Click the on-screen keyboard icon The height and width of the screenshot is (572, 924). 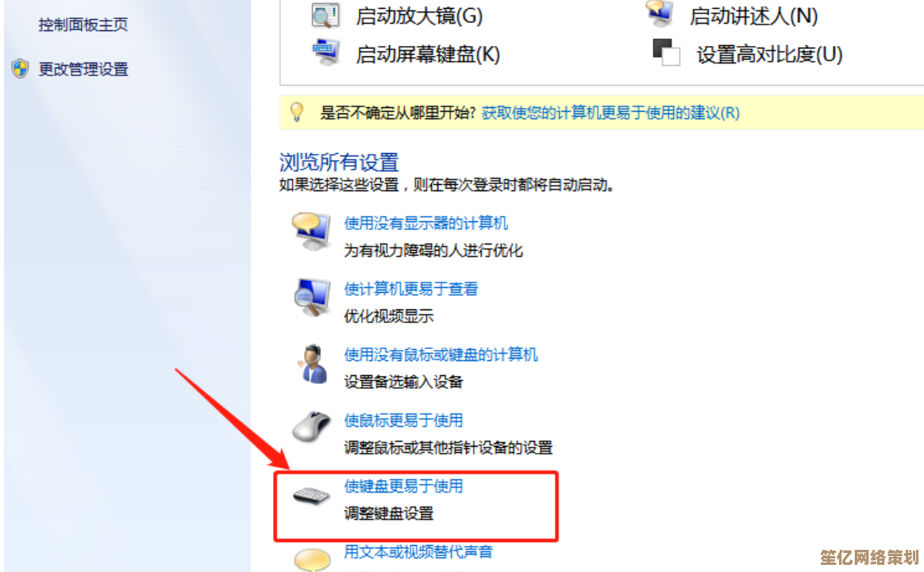[x=326, y=52]
